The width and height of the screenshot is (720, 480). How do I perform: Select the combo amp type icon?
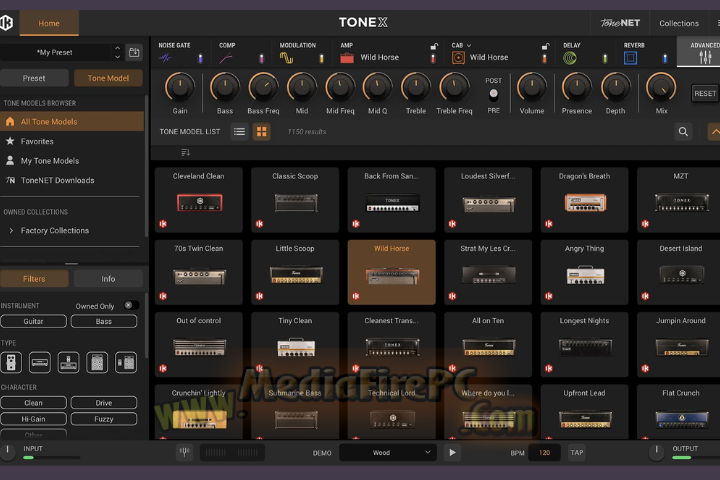97,363
